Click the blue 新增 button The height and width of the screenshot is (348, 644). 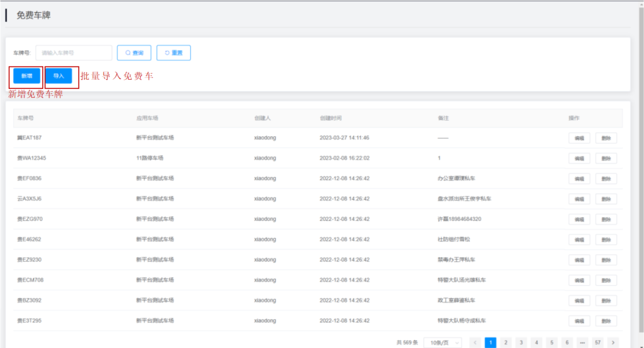27,76
